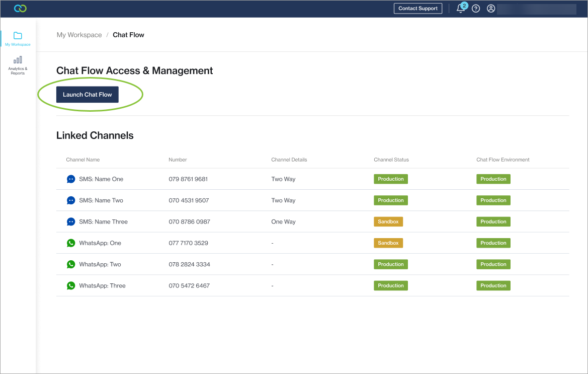
Task: Open the help question mark icon
Action: point(476,9)
